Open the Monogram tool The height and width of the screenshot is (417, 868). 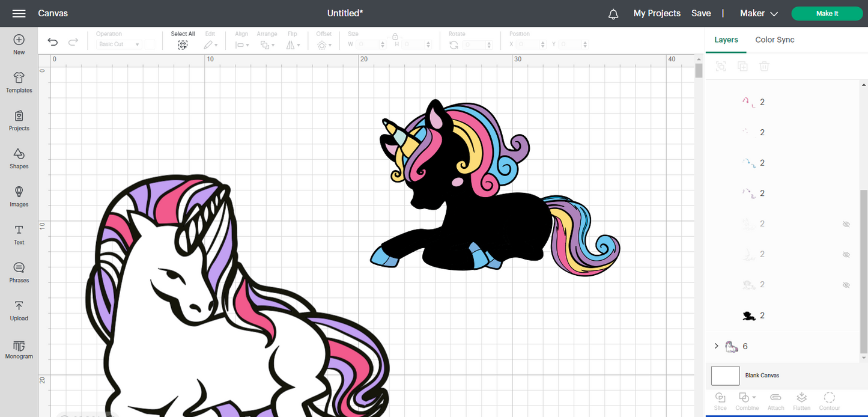point(19,349)
